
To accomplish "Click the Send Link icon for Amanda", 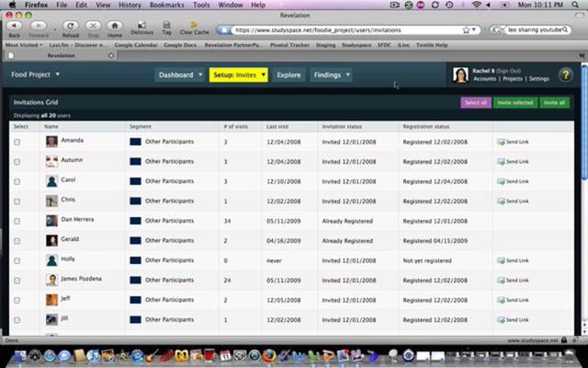I will (x=501, y=142).
